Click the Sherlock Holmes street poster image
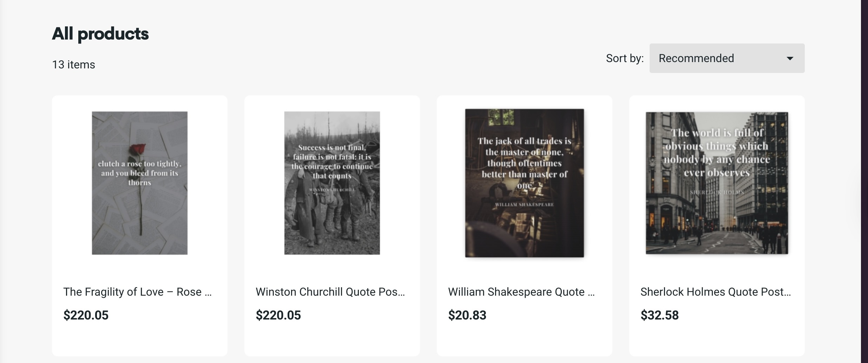The image size is (868, 363). (x=716, y=182)
